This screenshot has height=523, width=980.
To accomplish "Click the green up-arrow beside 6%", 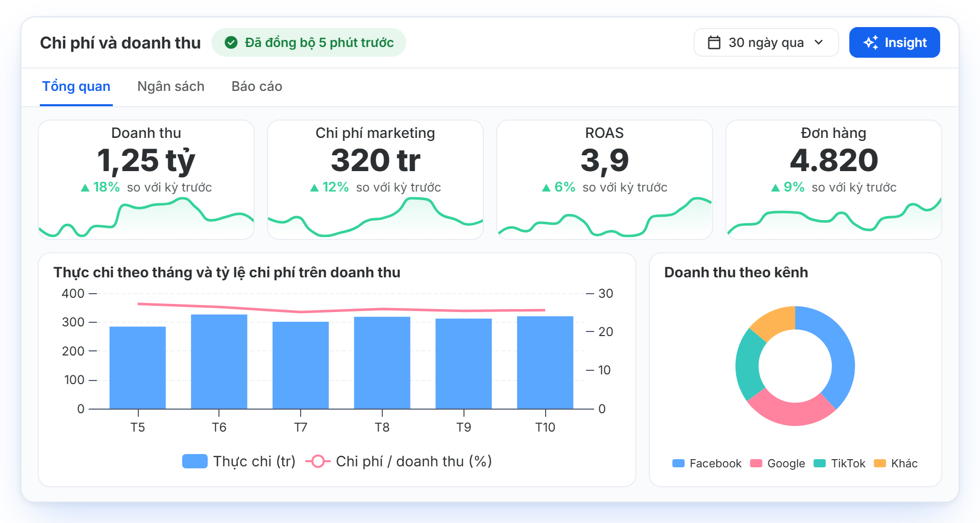I will pos(546,188).
